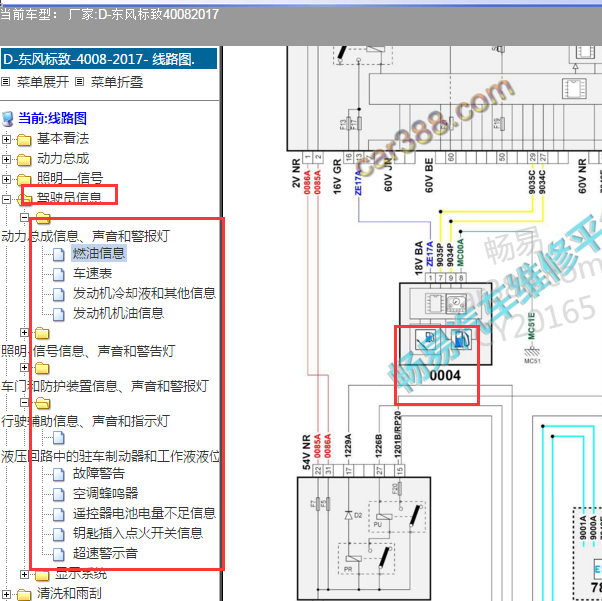
Task: Expand the 车门和防护装置信息 subfolder
Action: pos(25,368)
